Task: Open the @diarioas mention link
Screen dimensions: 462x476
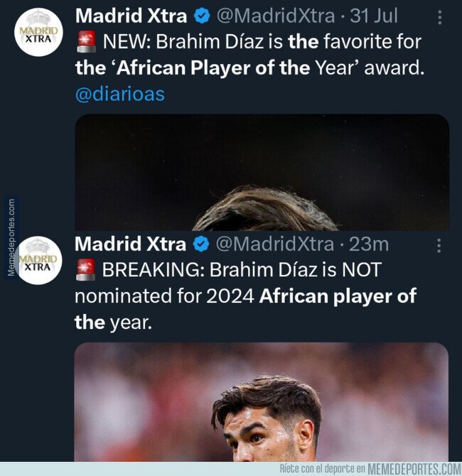Action: 119,94
